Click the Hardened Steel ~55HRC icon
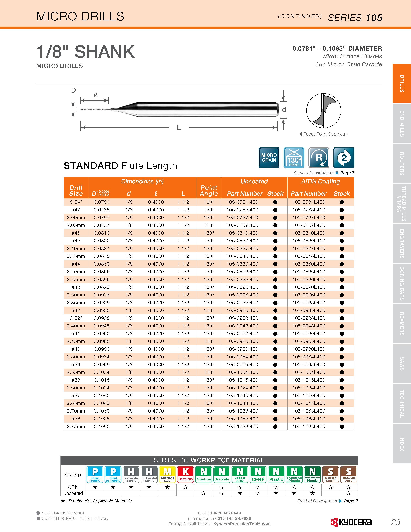 (131, 474)
